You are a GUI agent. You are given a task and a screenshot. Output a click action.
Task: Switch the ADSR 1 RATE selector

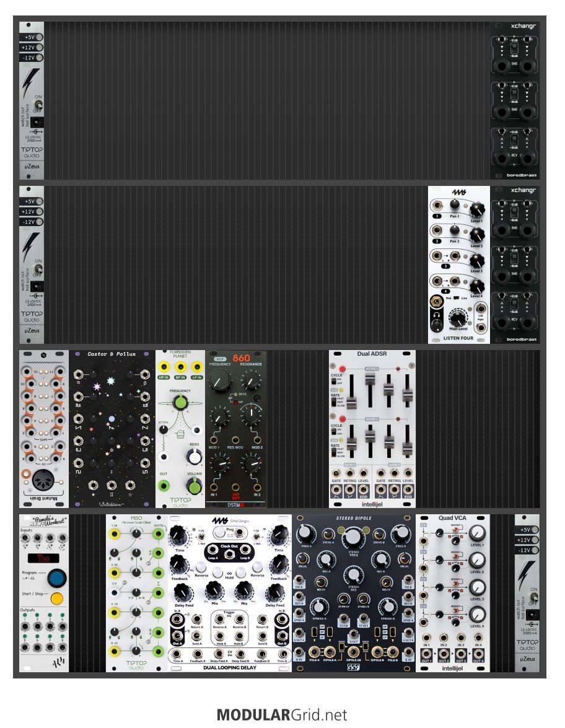tap(333, 401)
